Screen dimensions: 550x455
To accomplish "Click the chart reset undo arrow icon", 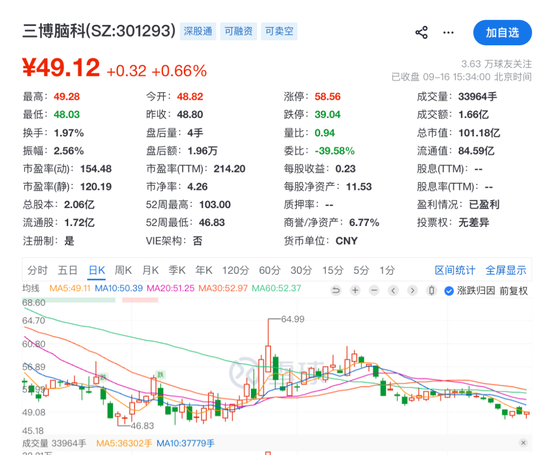I will [x=336, y=290].
